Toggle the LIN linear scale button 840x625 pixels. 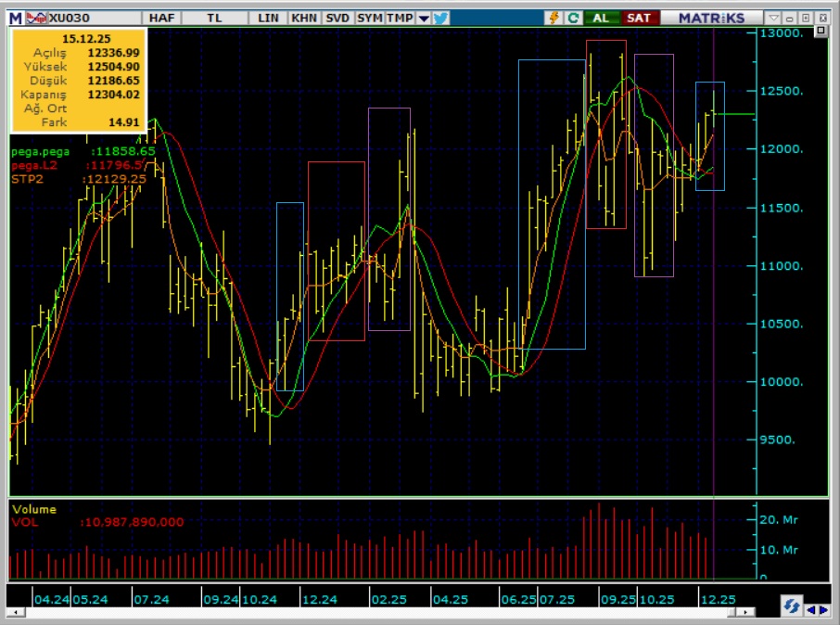pyautogui.click(x=268, y=18)
